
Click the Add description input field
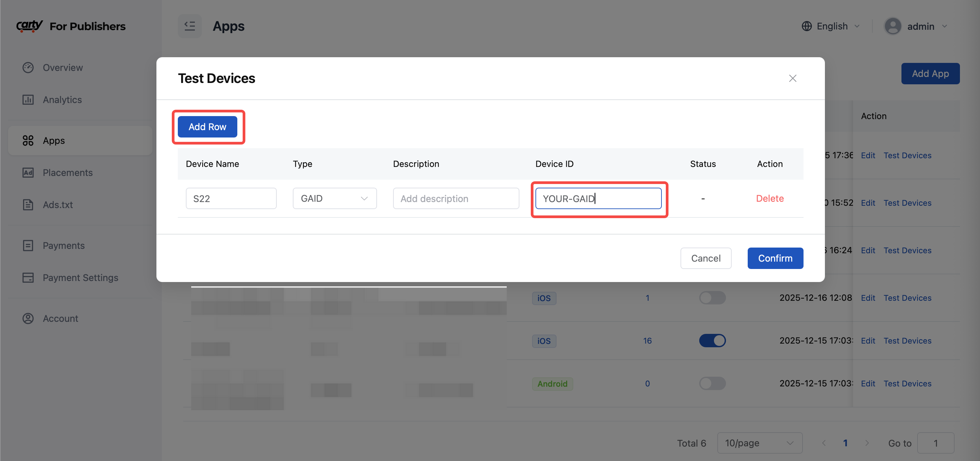click(x=456, y=198)
